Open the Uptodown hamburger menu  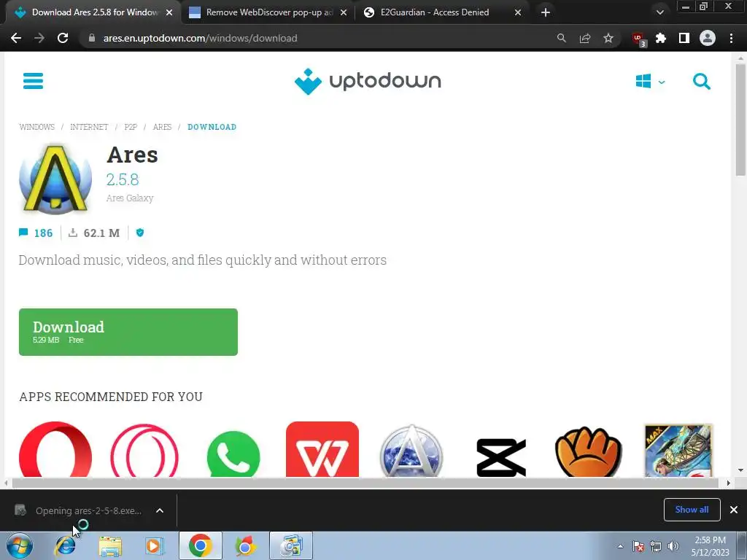(x=33, y=80)
